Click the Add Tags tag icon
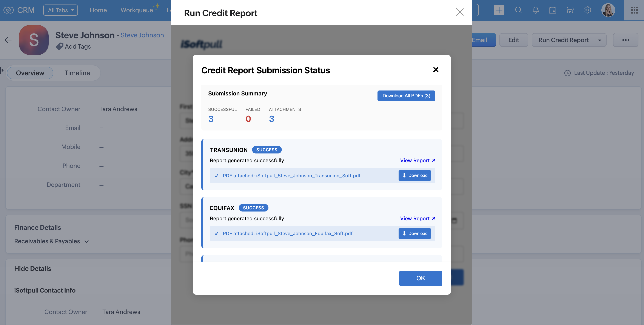The image size is (644, 325). 60,46
